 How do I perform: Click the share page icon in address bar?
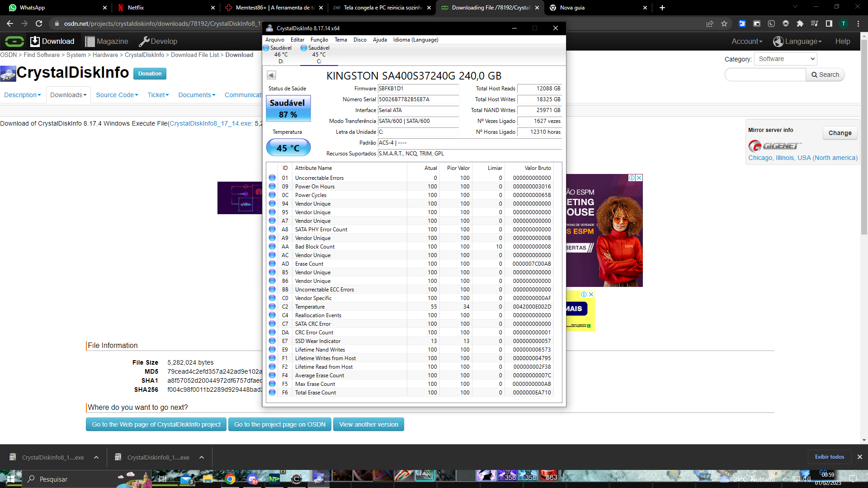(710, 23)
